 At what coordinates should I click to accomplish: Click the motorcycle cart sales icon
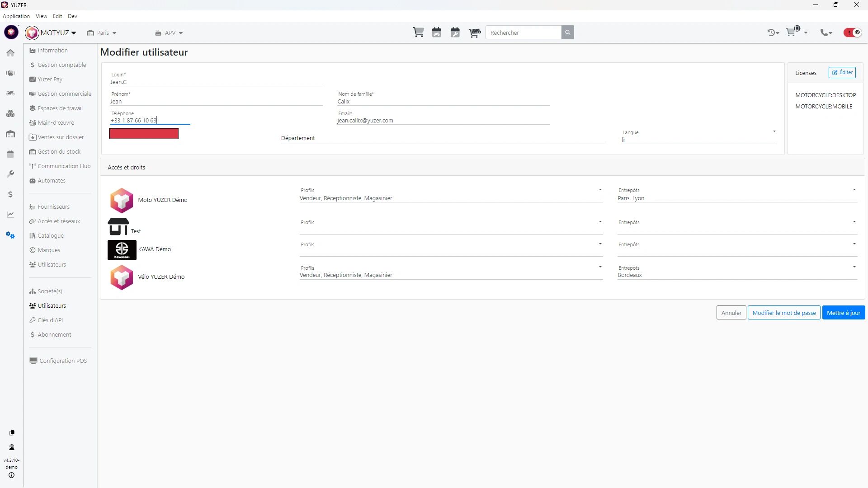pos(474,33)
